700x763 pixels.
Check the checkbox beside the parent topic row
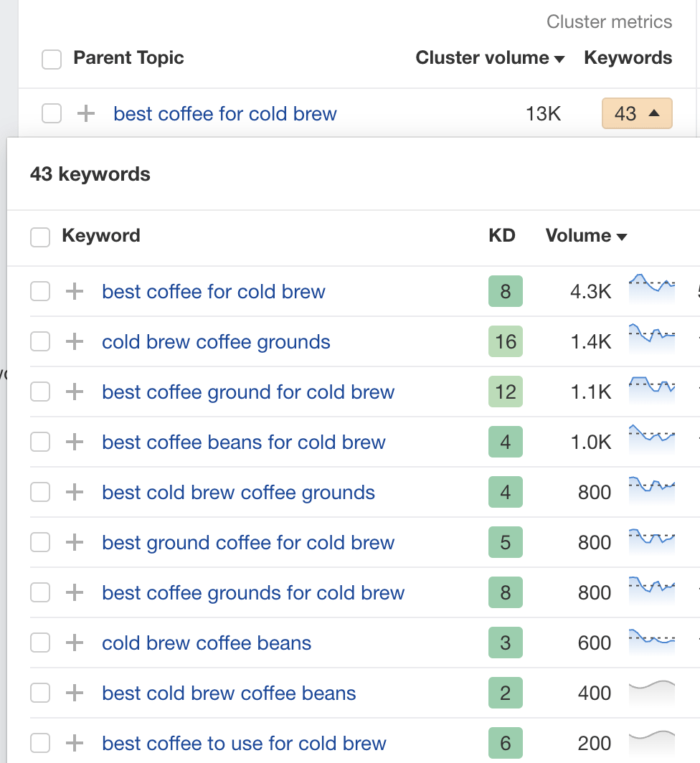[52, 113]
